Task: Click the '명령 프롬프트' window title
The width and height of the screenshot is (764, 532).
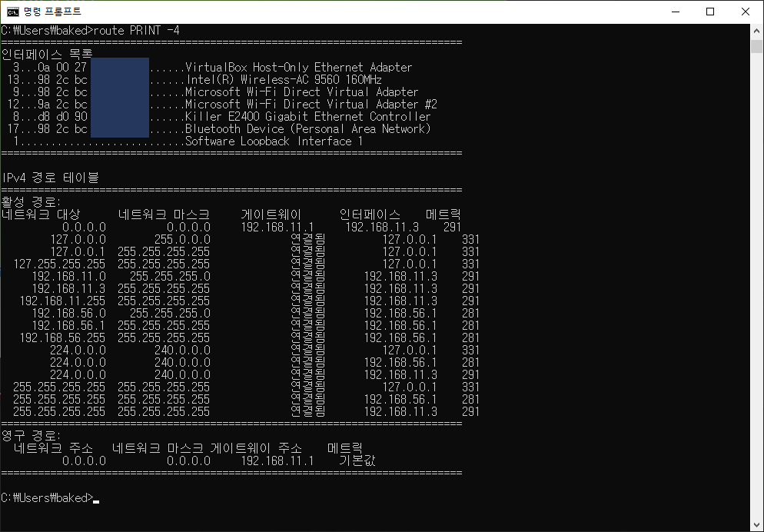Action: pyautogui.click(x=52, y=12)
